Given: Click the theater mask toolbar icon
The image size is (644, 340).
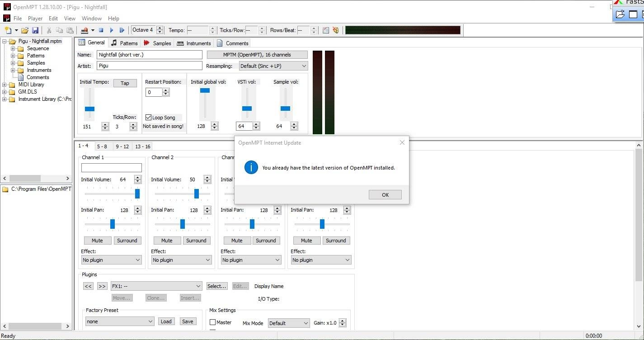Looking at the screenshot, I should click(x=336, y=30).
